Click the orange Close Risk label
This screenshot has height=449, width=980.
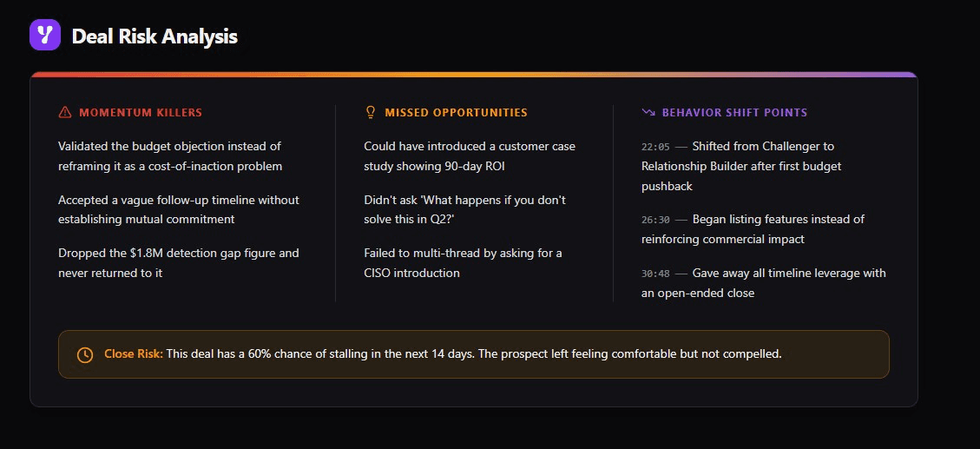134,354
